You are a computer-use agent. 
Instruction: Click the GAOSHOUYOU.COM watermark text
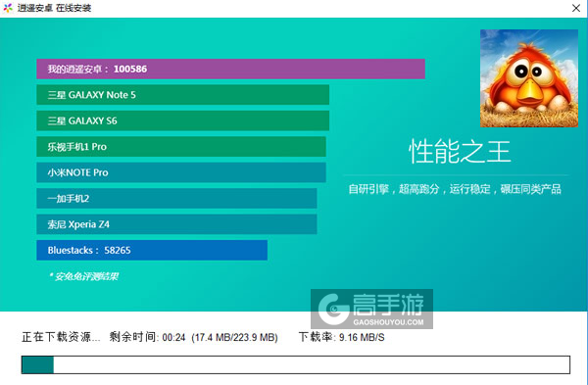[x=388, y=322]
